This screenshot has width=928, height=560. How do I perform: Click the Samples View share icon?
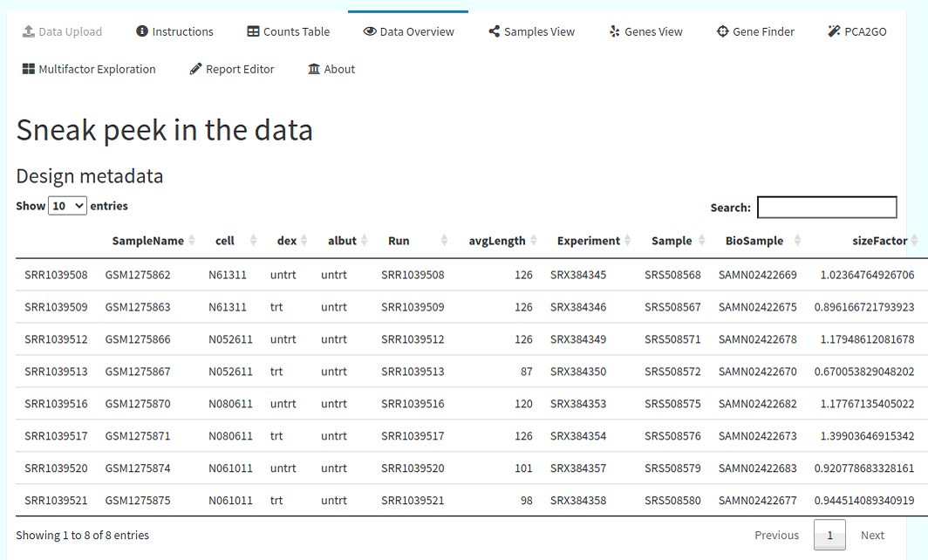pyautogui.click(x=495, y=31)
